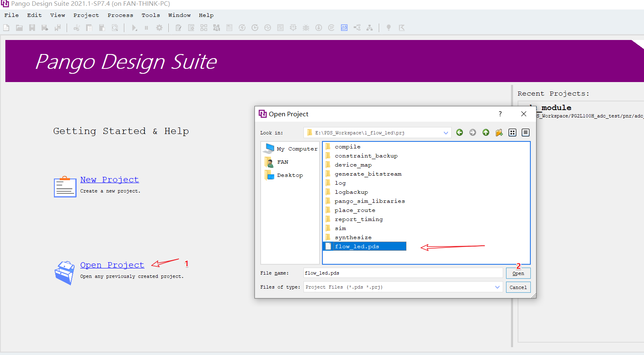Select the log folder
This screenshot has height=355, width=644.
click(x=335, y=183)
